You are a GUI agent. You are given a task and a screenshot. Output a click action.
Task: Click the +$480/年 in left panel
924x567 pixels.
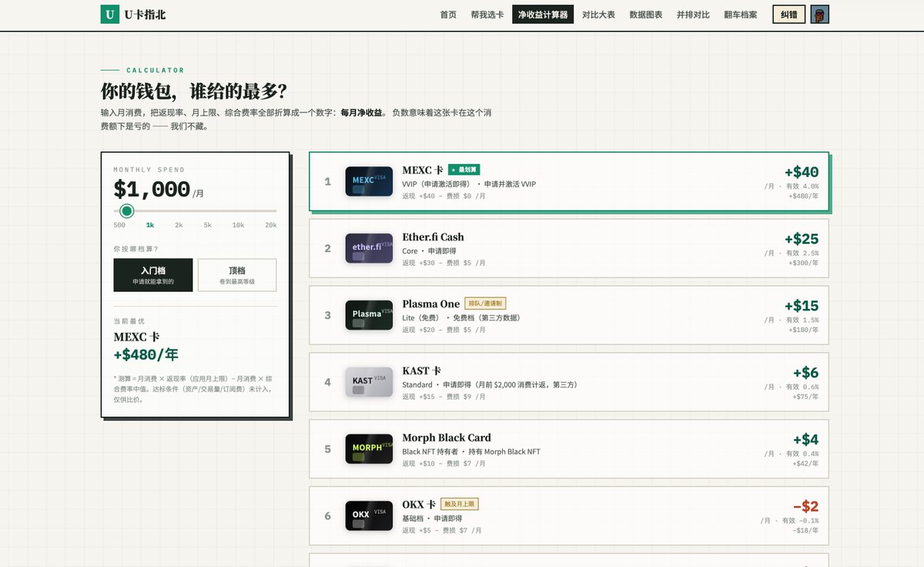click(x=146, y=354)
